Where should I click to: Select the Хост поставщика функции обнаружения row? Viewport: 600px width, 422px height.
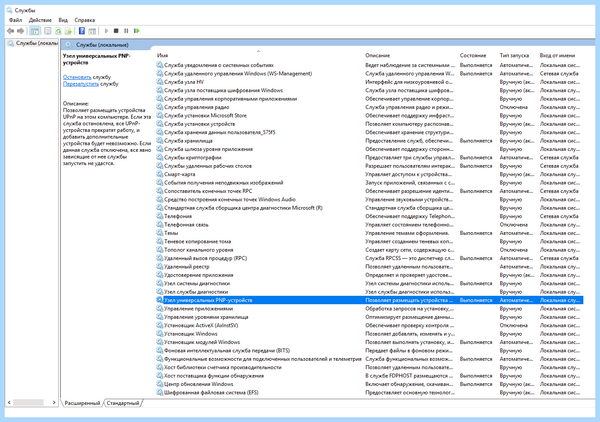click(369, 376)
